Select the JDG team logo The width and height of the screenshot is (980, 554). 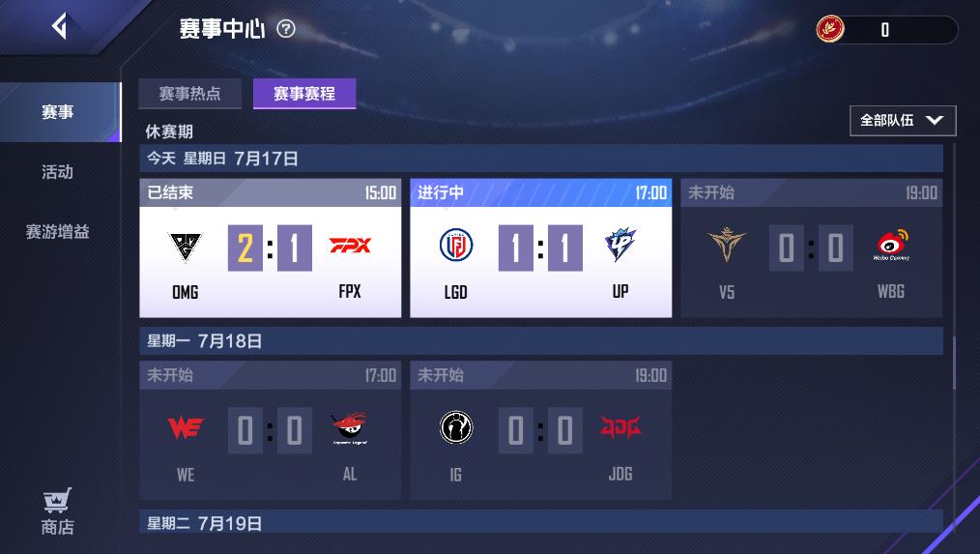620,427
